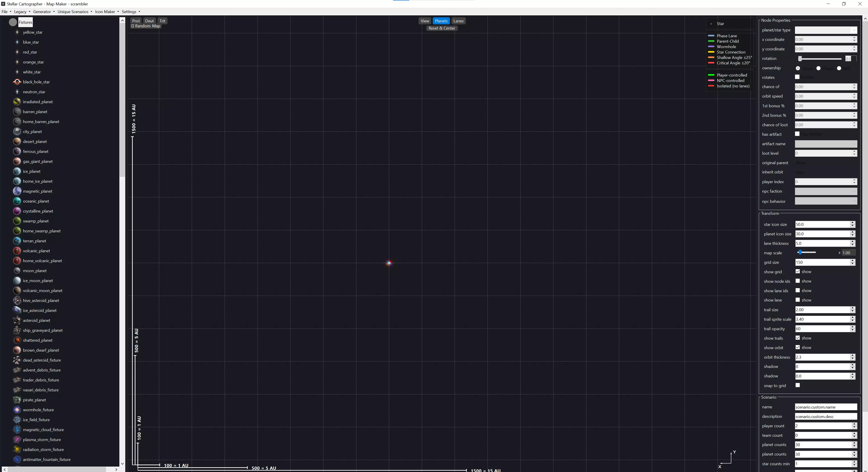Turn on show node ids
Screen dimensions: 868x472
point(798,281)
